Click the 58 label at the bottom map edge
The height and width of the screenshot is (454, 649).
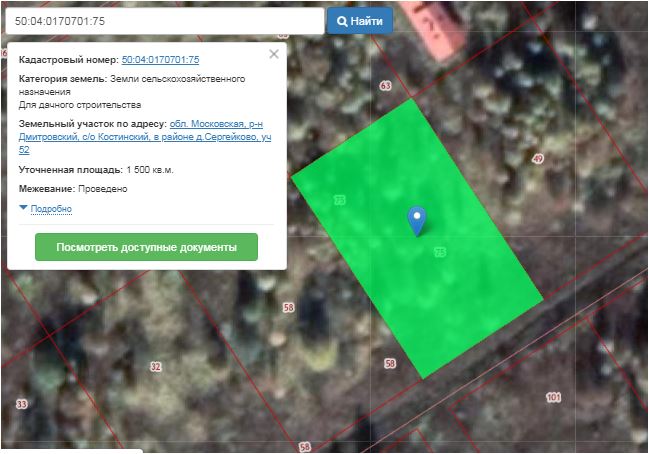pyautogui.click(x=305, y=447)
